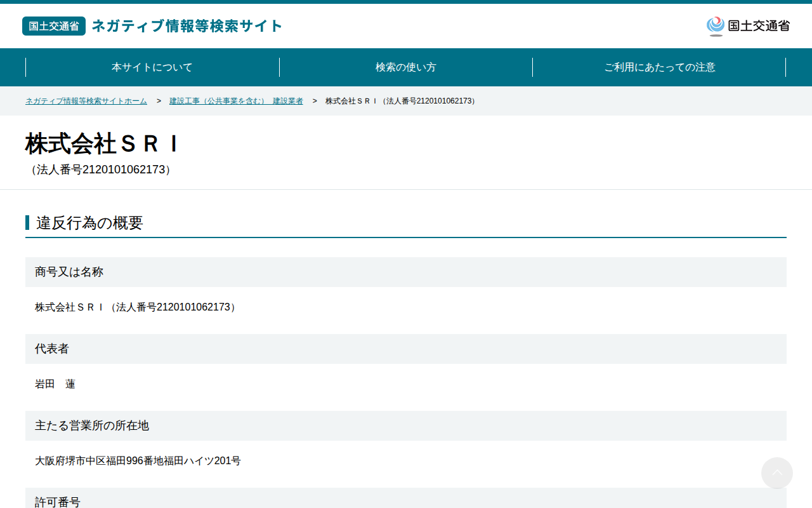The height and width of the screenshot is (508, 812).
Task: Click the 代表者 row header
Action: pyautogui.click(x=406, y=349)
